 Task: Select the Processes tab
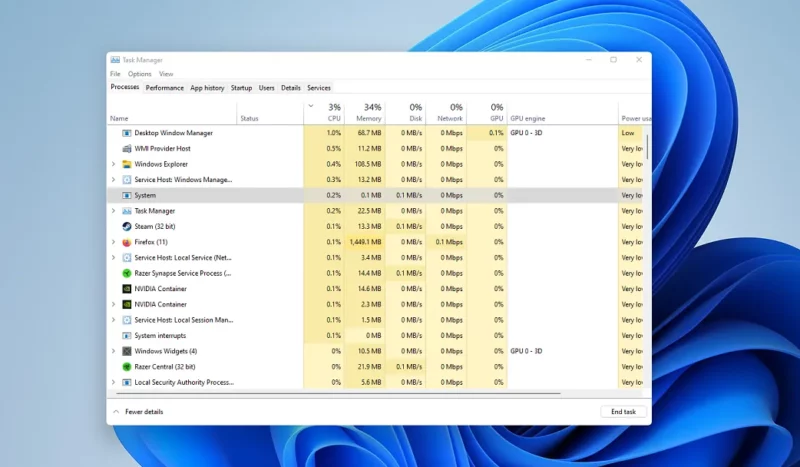124,87
